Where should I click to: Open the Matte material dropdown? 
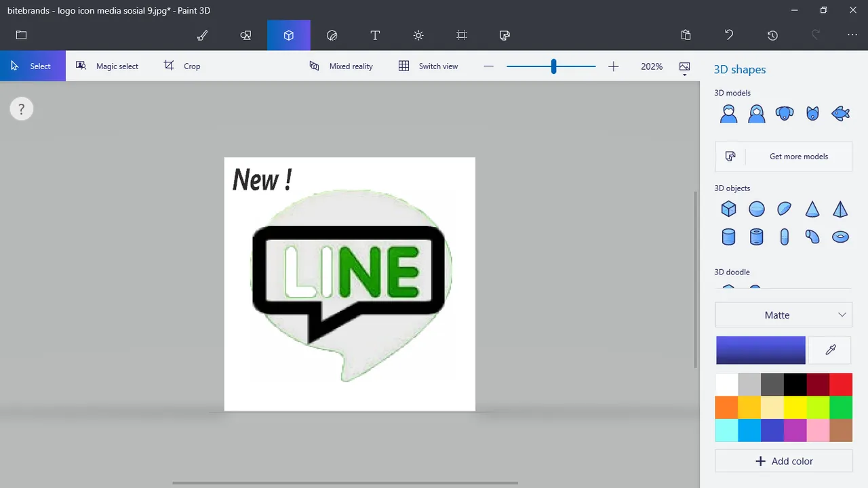pyautogui.click(x=783, y=315)
